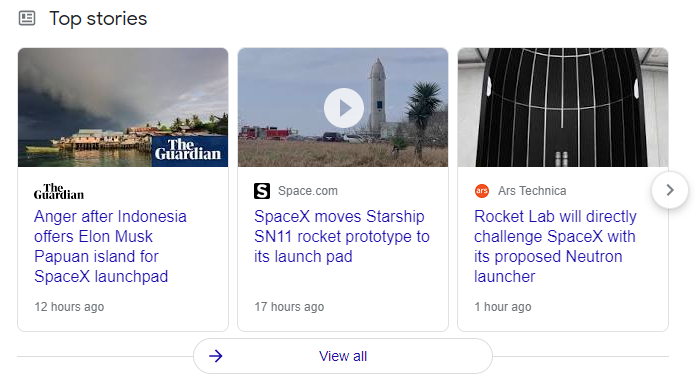The image size is (695, 382).
Task: Click the Papuan island storm thumbnail
Action: (x=123, y=107)
